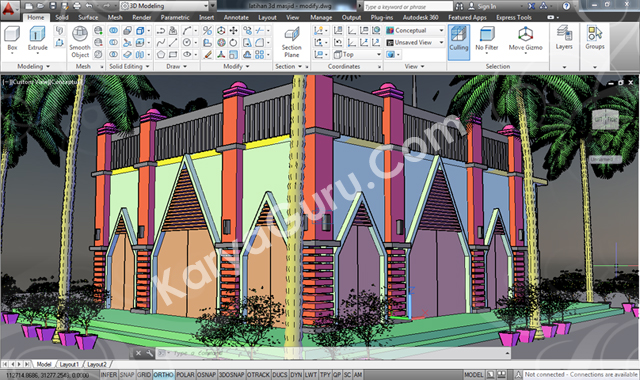The image size is (640, 380).
Task: Click the Save As icon in quick access toolbar
Action: pyautogui.click(x=64, y=6)
